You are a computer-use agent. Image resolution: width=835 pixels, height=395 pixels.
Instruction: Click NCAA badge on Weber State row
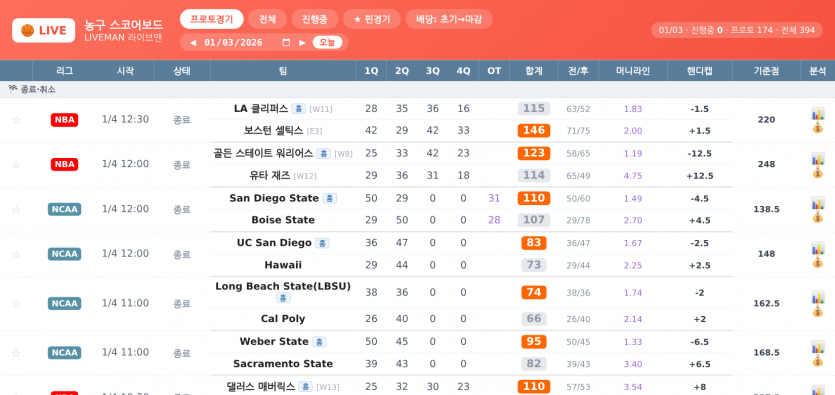[x=64, y=353]
